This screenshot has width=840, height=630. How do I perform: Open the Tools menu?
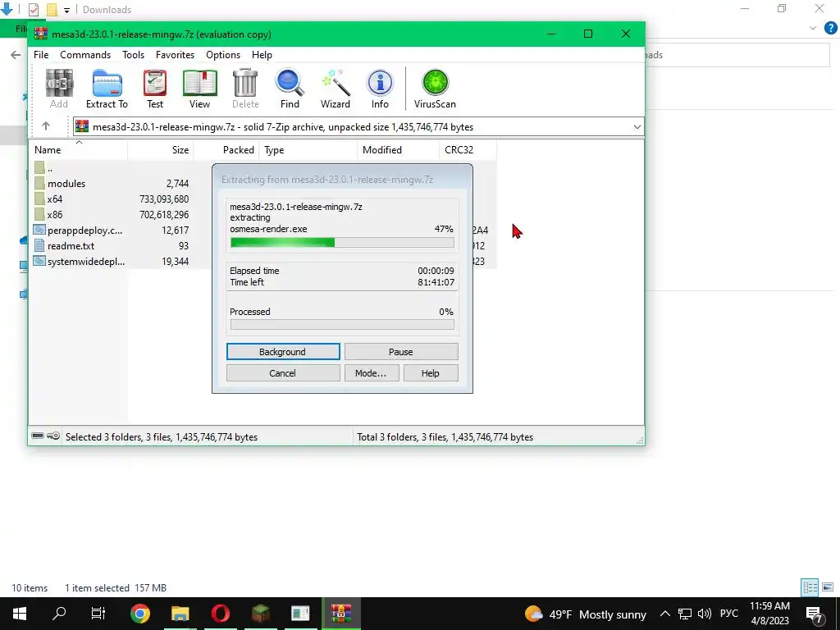tap(133, 55)
